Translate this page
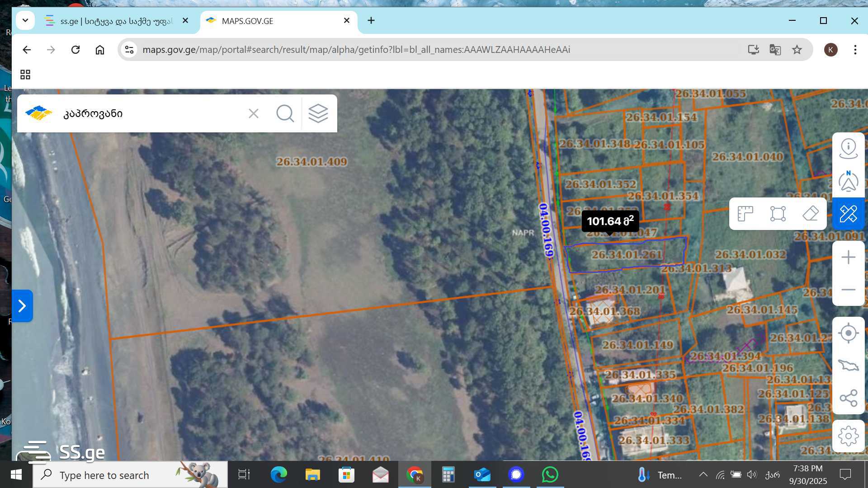868x488 pixels. tap(775, 50)
